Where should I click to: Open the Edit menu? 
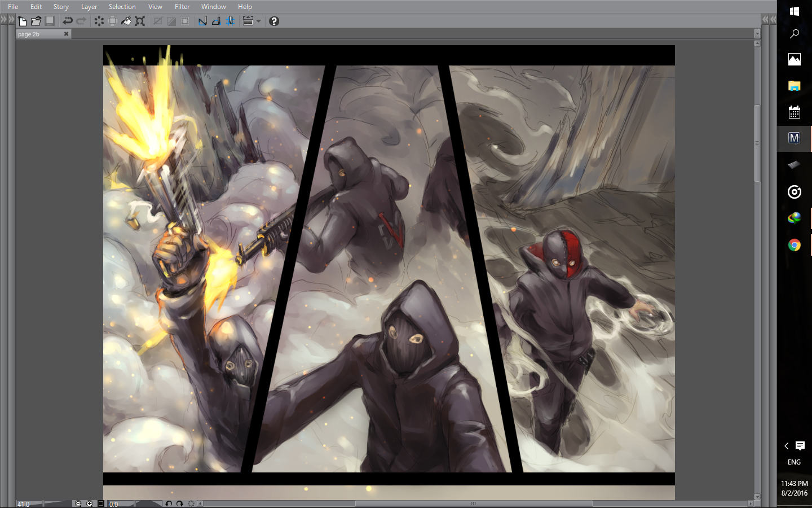[x=36, y=7]
